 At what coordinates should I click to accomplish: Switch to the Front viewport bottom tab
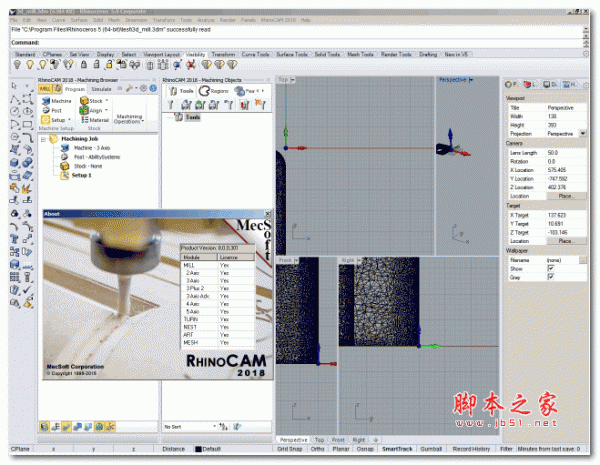tap(338, 440)
